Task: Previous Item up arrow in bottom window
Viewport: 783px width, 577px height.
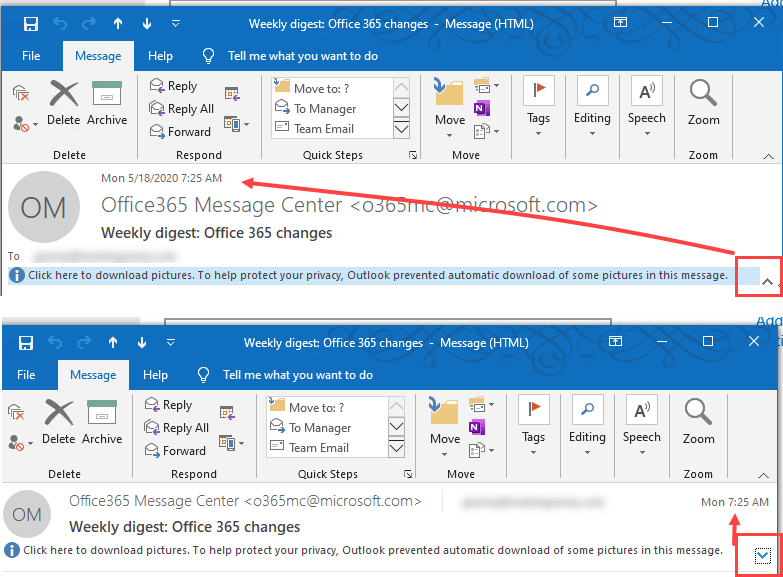Action: [x=113, y=343]
